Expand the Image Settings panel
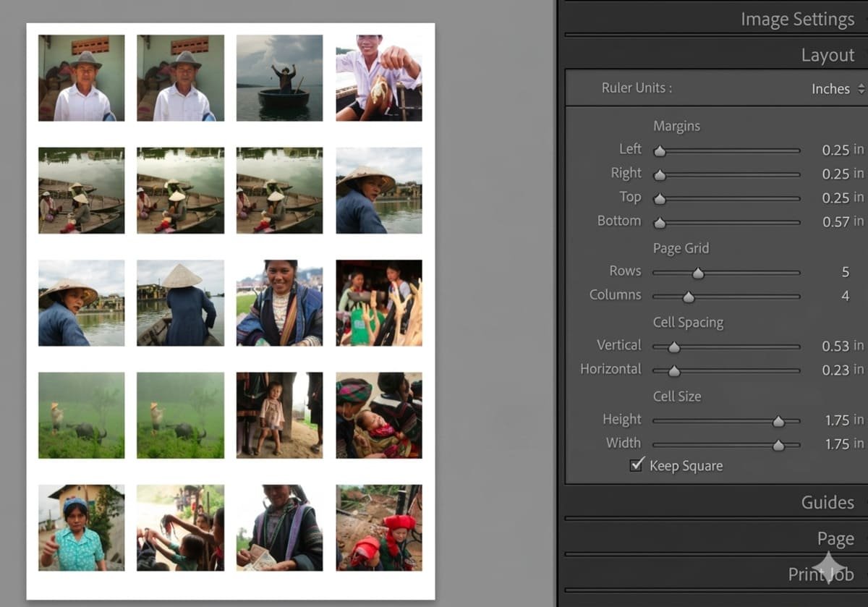Image resolution: width=868 pixels, height=607 pixels. (x=797, y=20)
